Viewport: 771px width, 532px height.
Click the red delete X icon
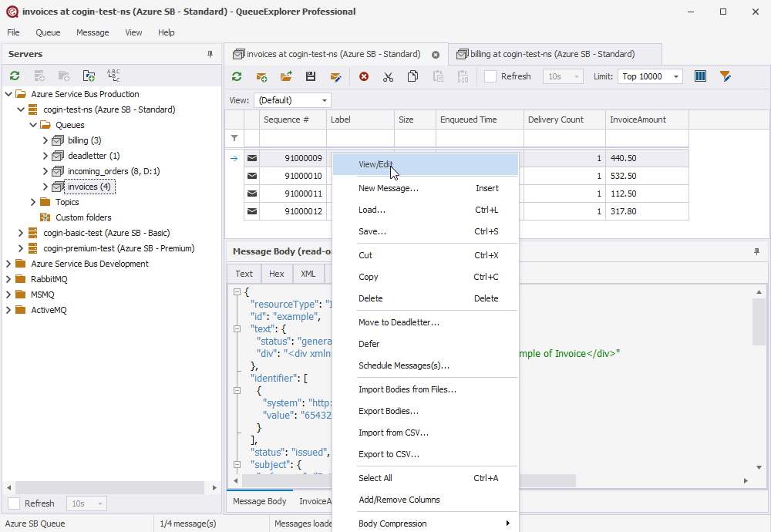[x=364, y=76]
